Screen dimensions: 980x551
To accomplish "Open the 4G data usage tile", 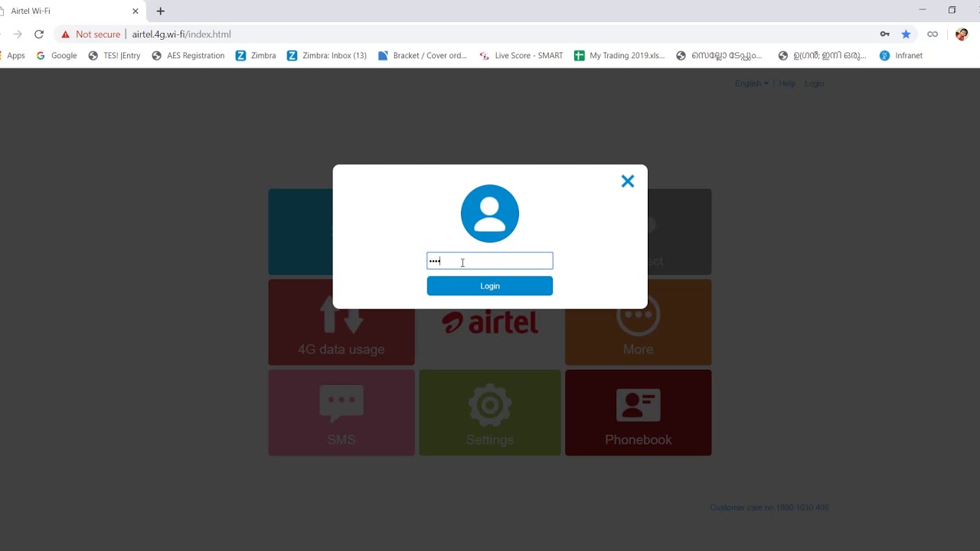I will tap(341, 322).
